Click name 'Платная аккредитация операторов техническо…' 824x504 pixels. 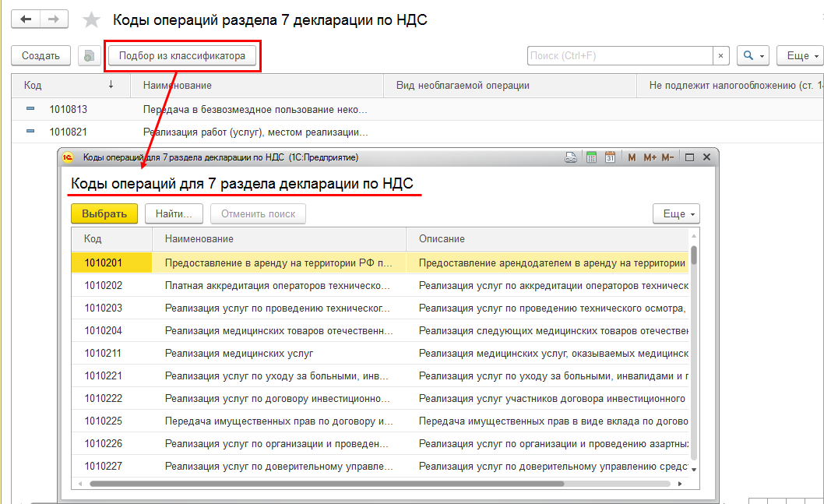coord(277,285)
